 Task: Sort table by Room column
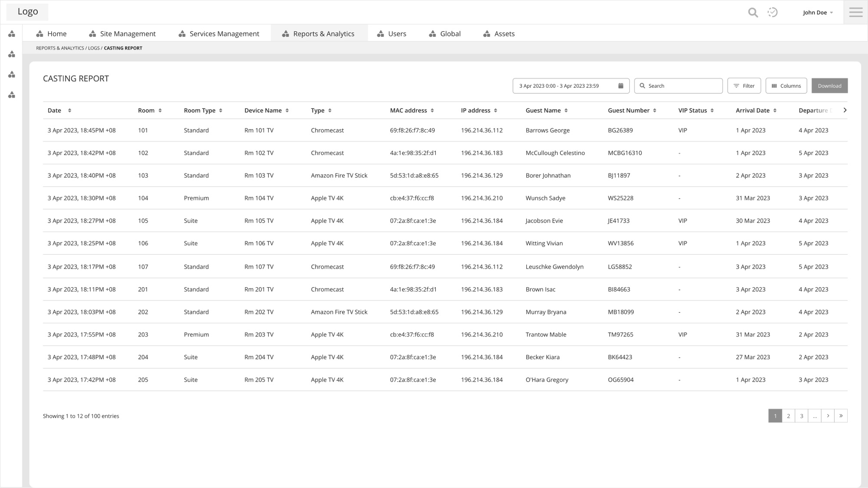point(160,111)
